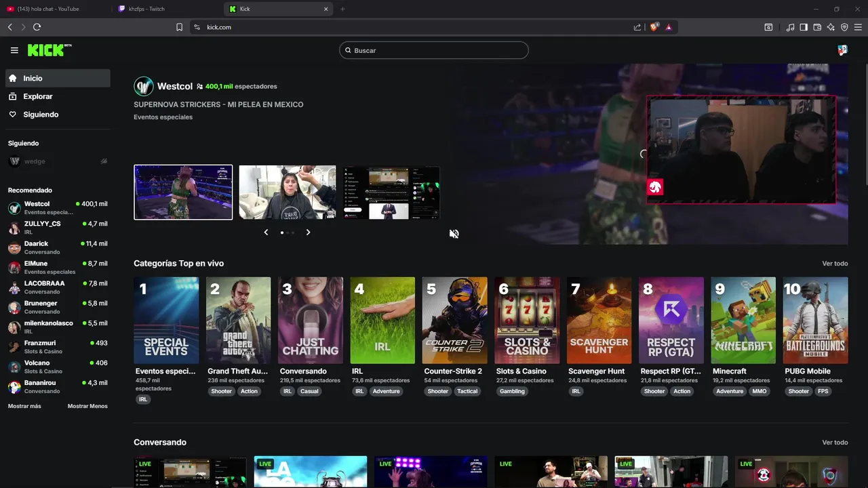Click the site info icon in address bar
This screenshot has width=868, height=488.
(197, 27)
